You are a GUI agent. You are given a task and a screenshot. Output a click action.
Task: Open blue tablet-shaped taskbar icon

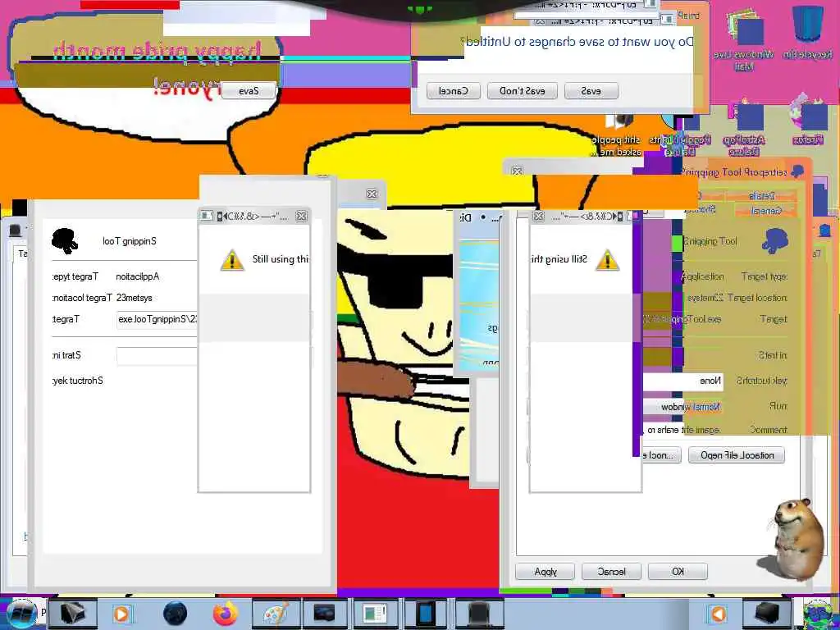coord(426,614)
